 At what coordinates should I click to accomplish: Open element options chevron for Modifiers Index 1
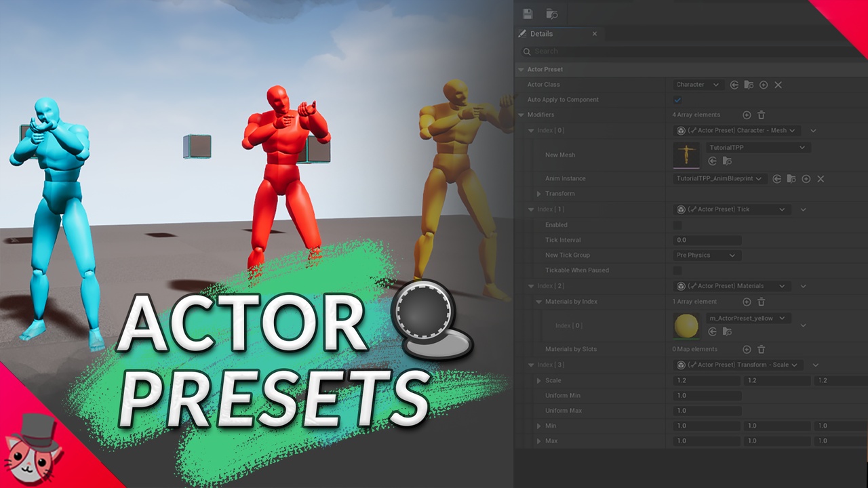pos(803,209)
